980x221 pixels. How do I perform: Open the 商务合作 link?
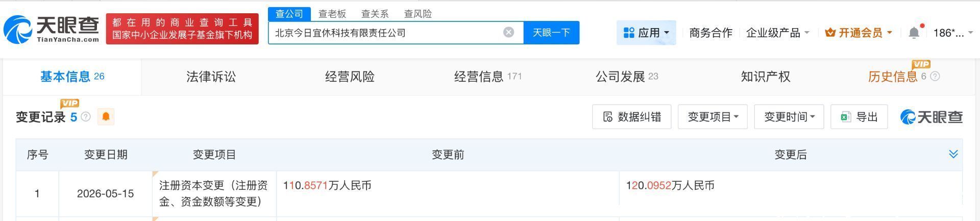click(x=710, y=33)
